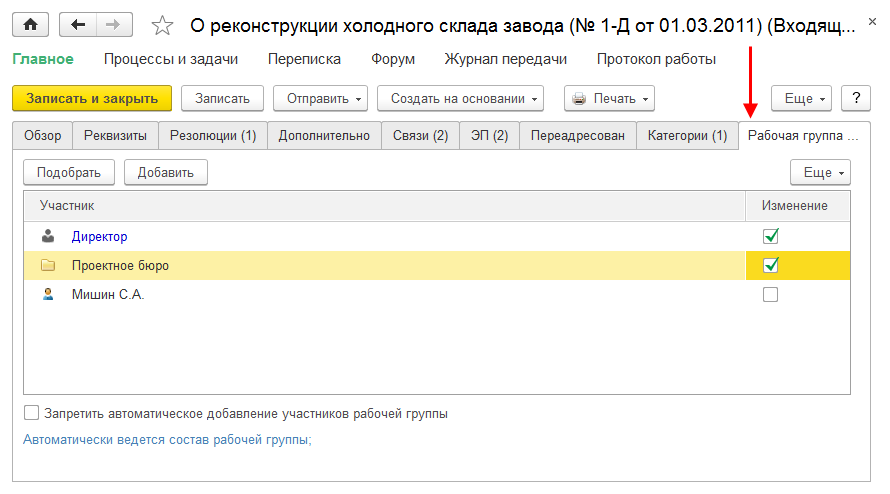
Task: Click the Home icon button
Action: (30, 25)
